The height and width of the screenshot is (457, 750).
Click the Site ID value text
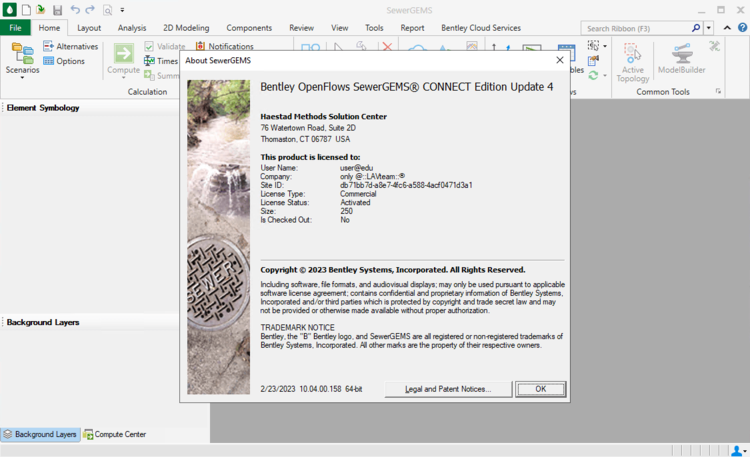[406, 185]
